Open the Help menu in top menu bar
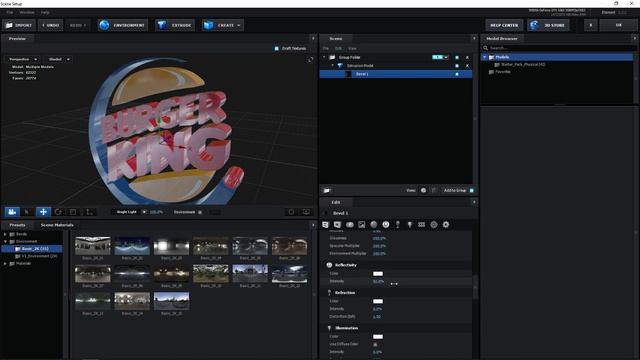The height and width of the screenshot is (360, 640). click(45, 13)
